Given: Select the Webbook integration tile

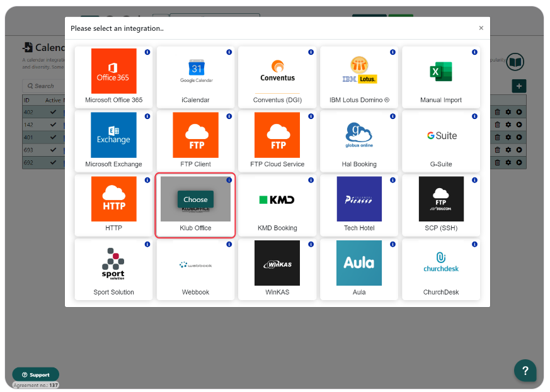Looking at the screenshot, I should point(195,269).
